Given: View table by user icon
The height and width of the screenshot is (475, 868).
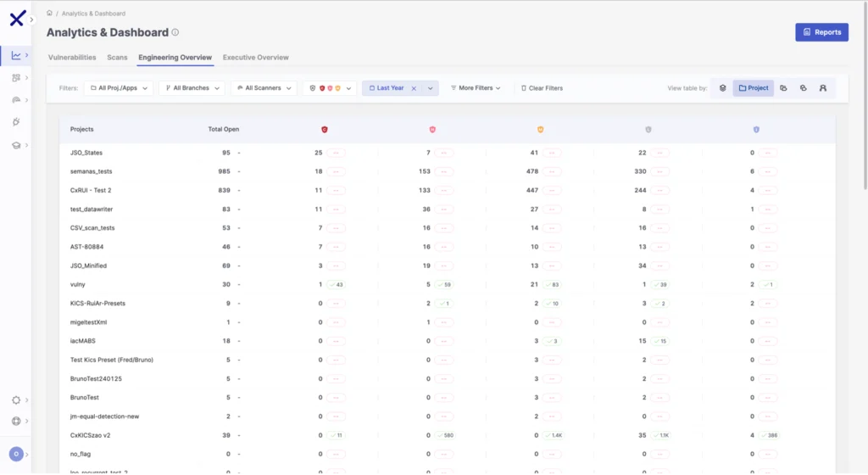Looking at the screenshot, I should 822,88.
